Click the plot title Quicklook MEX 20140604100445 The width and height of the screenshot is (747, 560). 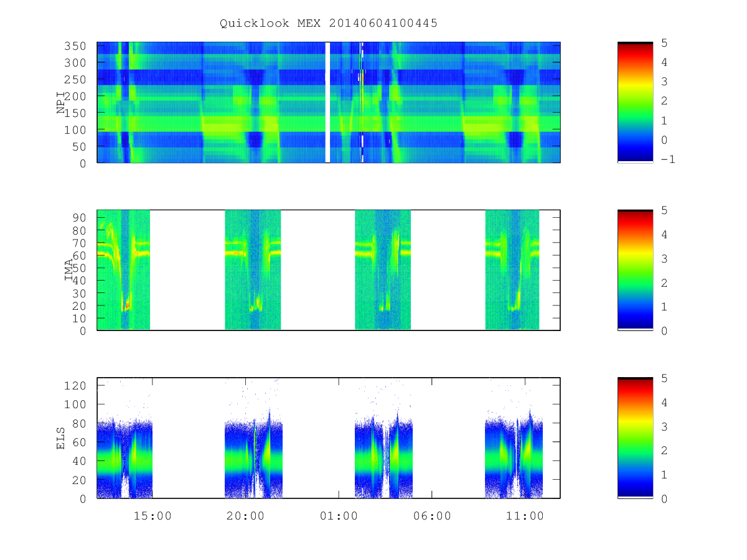(x=329, y=24)
